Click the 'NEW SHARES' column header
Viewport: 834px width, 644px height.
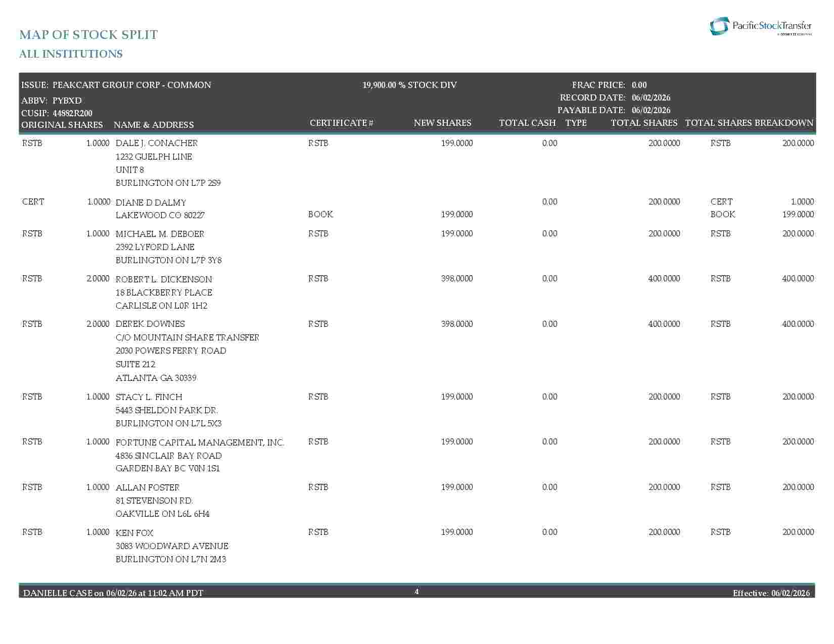point(442,123)
